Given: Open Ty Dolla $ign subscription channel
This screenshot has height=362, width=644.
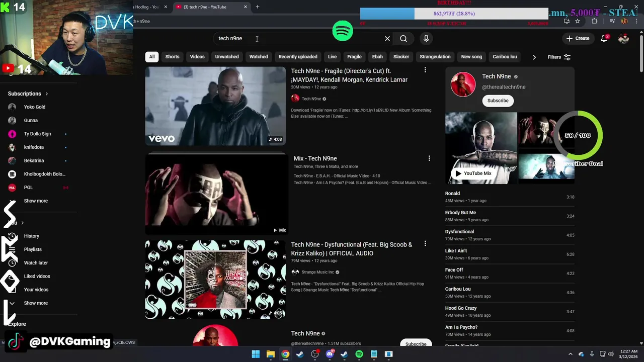Looking at the screenshot, I should [37, 134].
